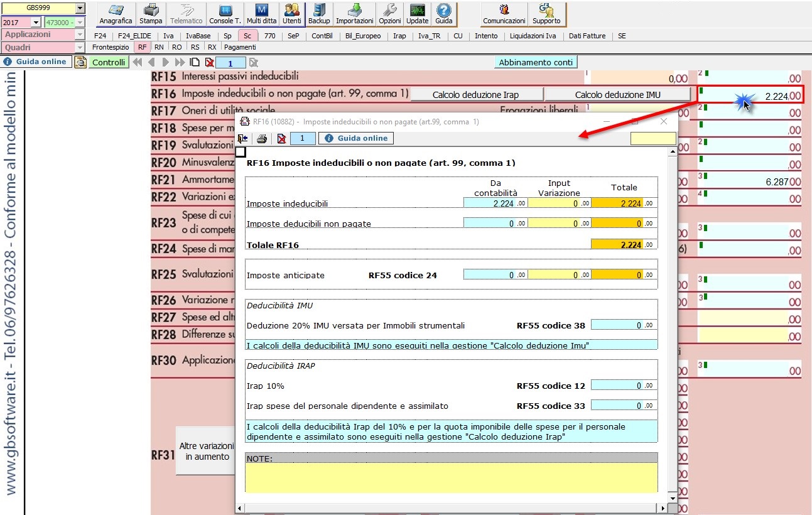
Task: Launch the Backup tool
Action: coord(319,14)
